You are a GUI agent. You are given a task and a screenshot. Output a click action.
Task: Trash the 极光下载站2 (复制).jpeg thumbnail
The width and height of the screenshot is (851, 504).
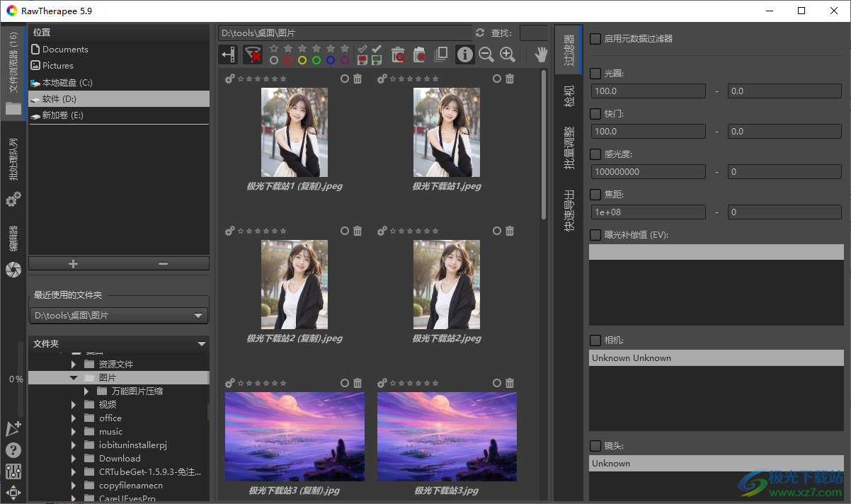(358, 231)
